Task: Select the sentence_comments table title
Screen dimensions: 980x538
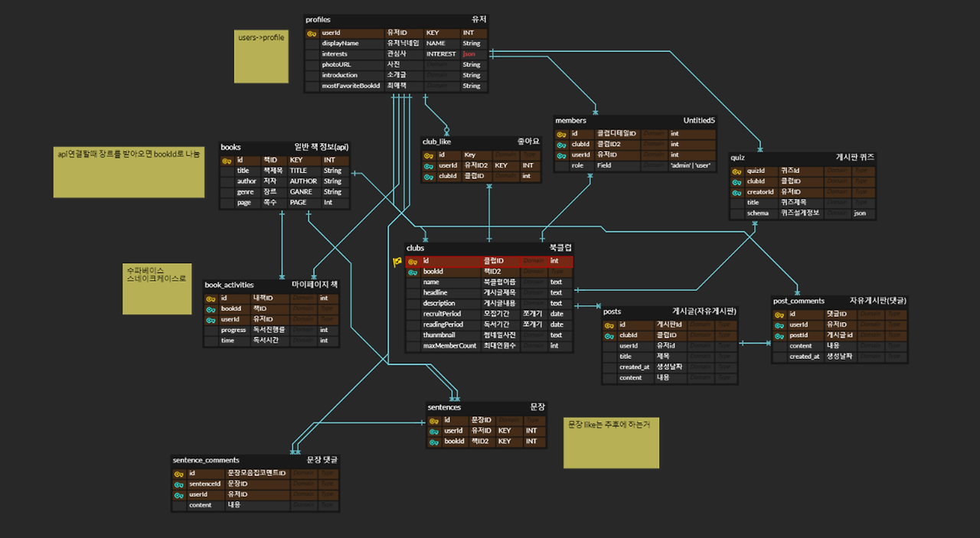Action: point(206,460)
